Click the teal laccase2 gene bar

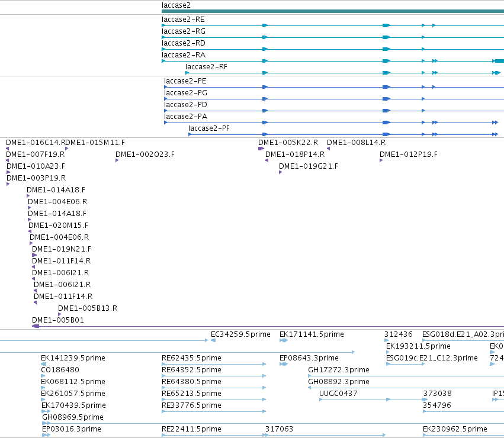pyautogui.click(x=333, y=12)
